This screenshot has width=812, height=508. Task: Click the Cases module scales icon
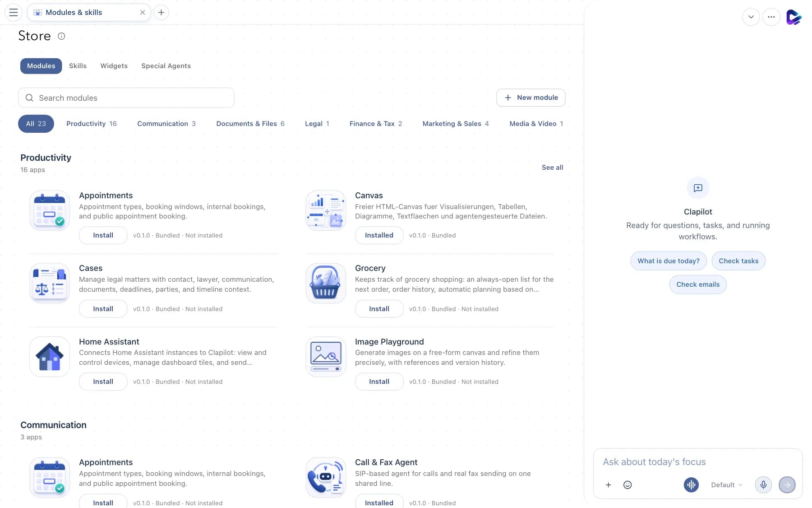(x=50, y=284)
